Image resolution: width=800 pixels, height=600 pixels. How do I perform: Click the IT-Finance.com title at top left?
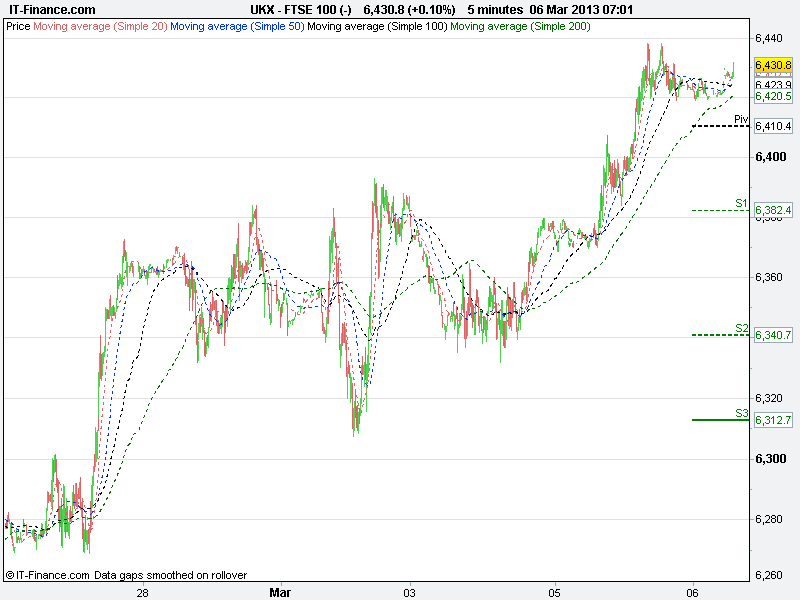(x=52, y=10)
